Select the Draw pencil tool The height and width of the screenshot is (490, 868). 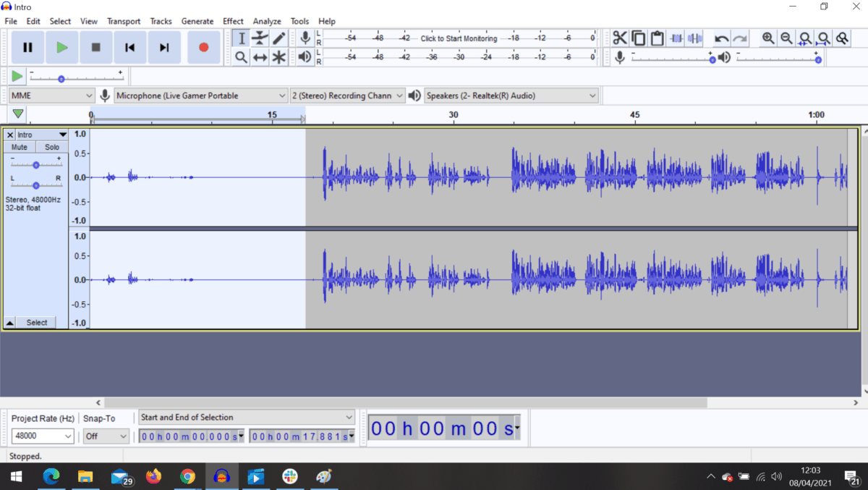coord(279,38)
